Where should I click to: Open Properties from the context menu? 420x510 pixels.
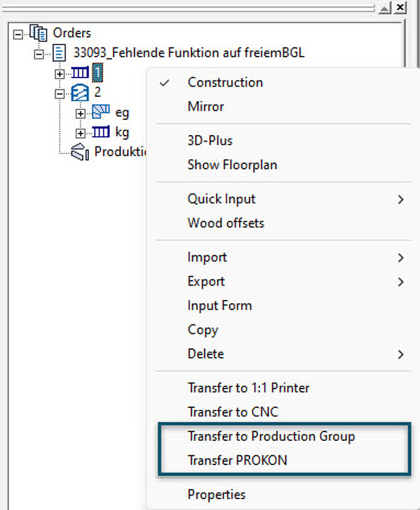[216, 494]
